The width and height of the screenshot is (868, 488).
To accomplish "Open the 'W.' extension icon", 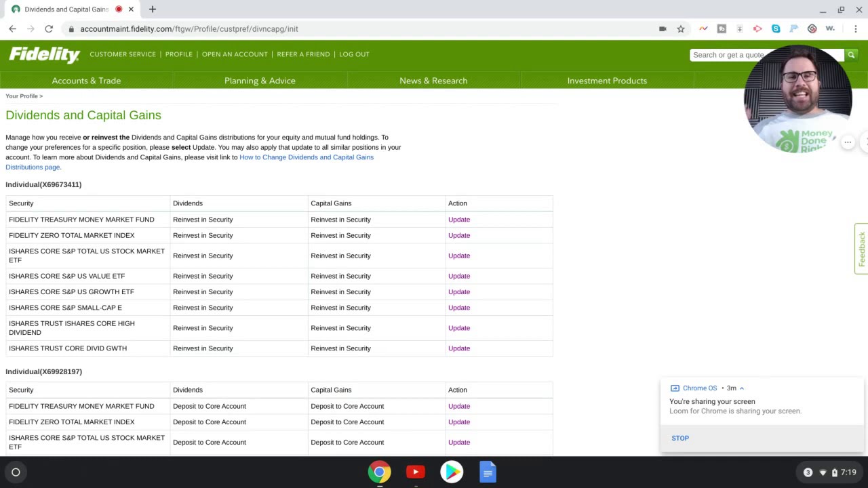I will pyautogui.click(x=830, y=29).
